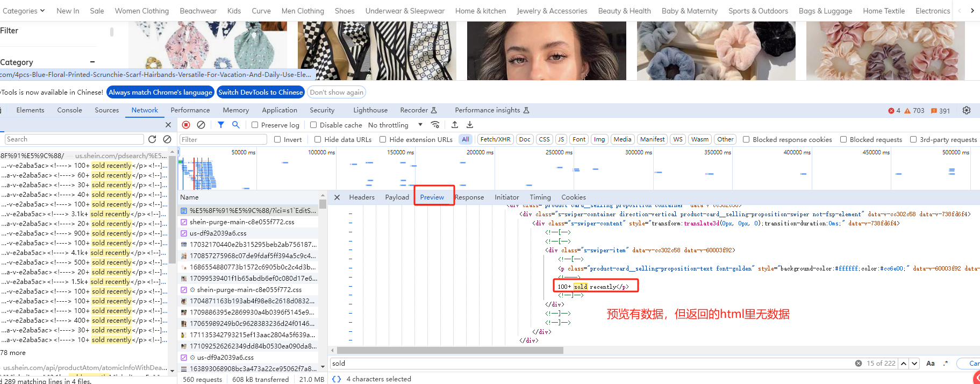Stop recording network log
Image resolution: width=980 pixels, height=384 pixels.
[x=186, y=125]
